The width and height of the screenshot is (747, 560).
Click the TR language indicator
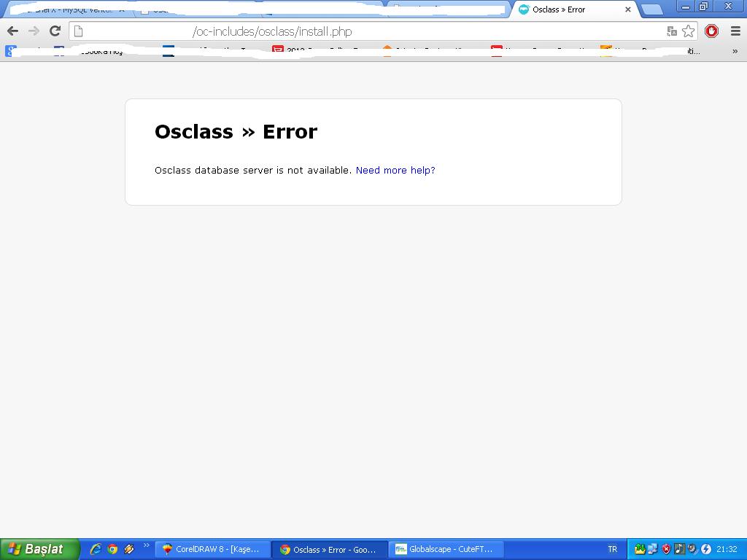pyautogui.click(x=612, y=550)
